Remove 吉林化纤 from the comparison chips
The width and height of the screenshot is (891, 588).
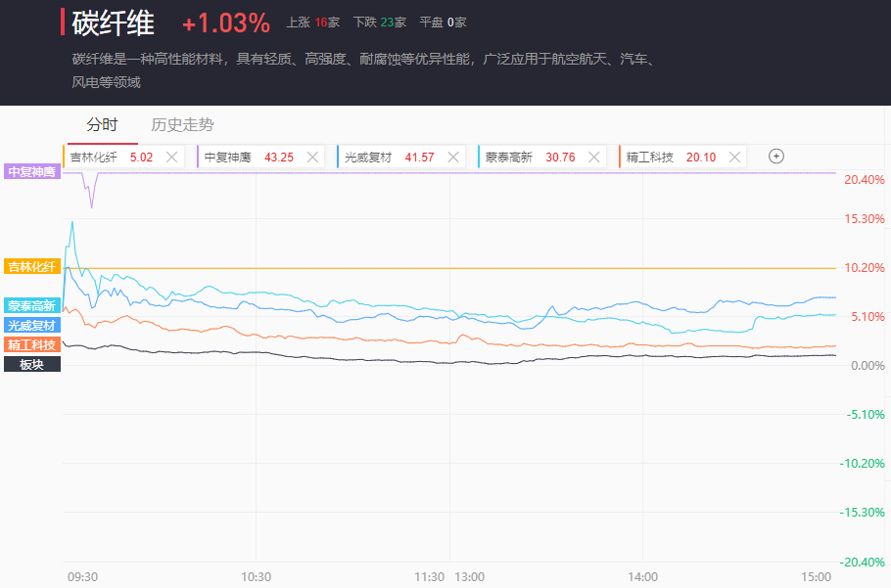point(172,157)
